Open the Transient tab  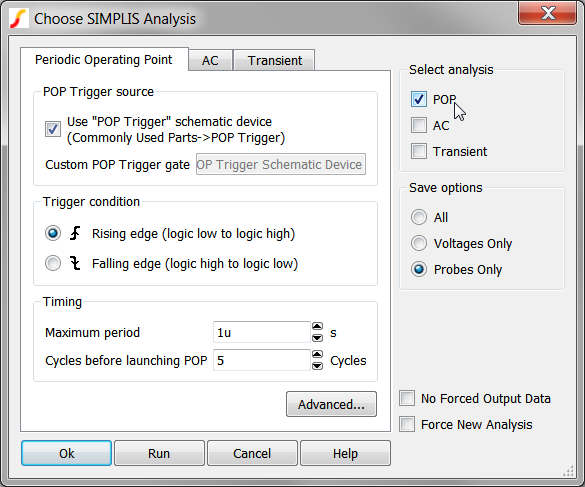(275, 60)
